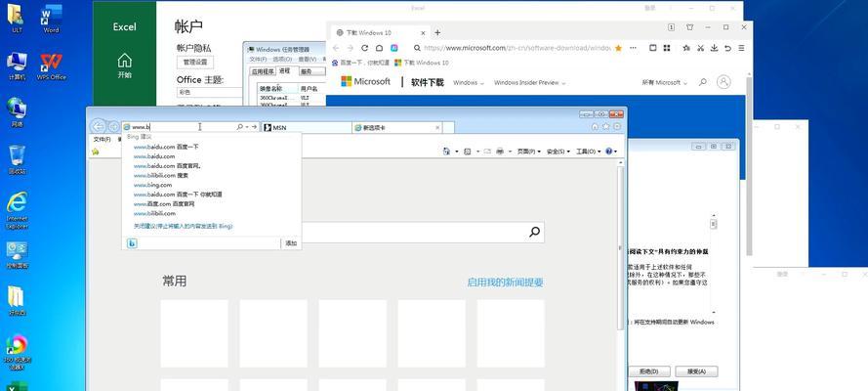The height and width of the screenshot is (391, 868).
Task: Open the hamburger menu in 360 browser
Action: click(741, 48)
